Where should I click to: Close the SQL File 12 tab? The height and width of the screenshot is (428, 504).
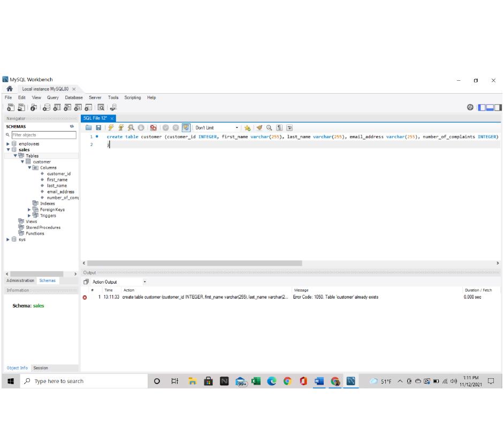(112, 119)
